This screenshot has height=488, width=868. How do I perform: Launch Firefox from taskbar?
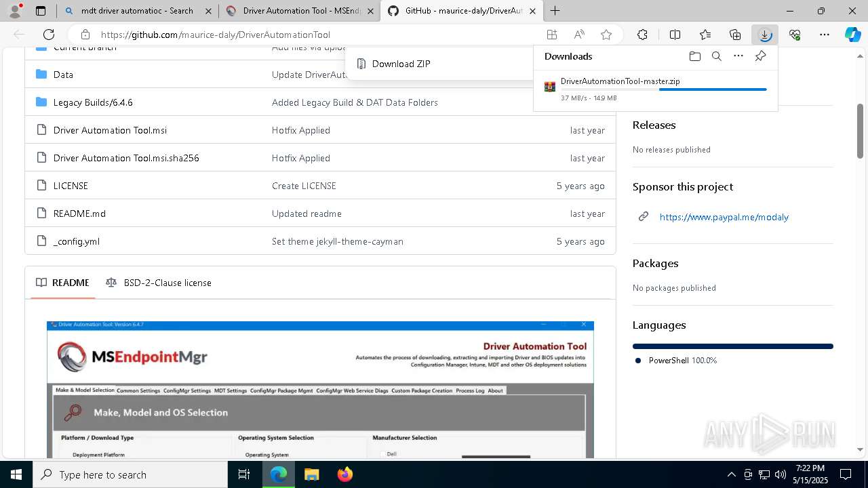pos(344,474)
